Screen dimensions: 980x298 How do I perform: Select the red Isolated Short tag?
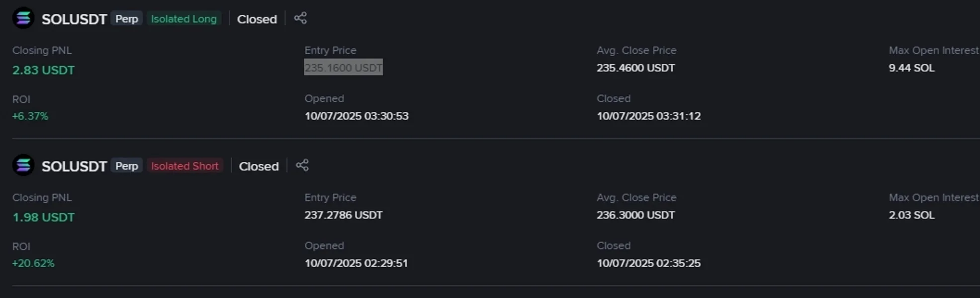(185, 166)
